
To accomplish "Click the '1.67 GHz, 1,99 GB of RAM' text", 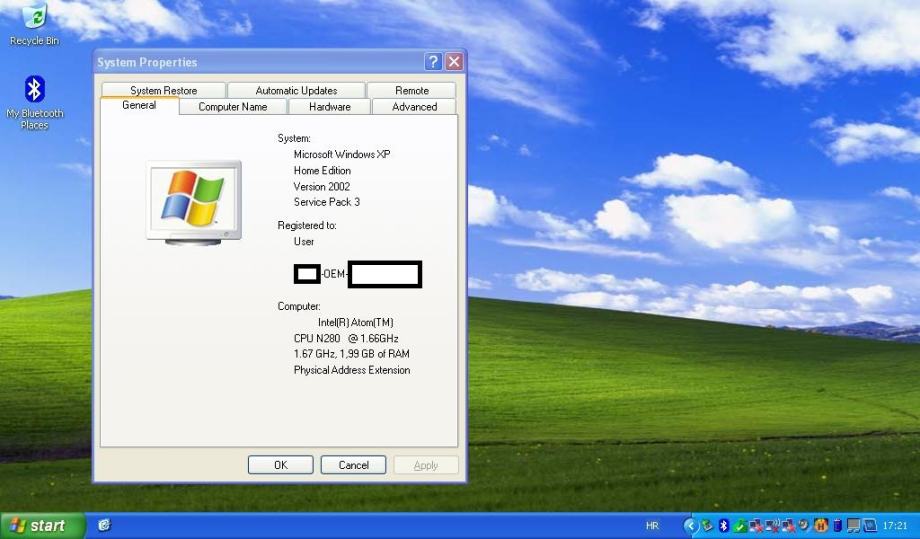I will pyautogui.click(x=351, y=354).
